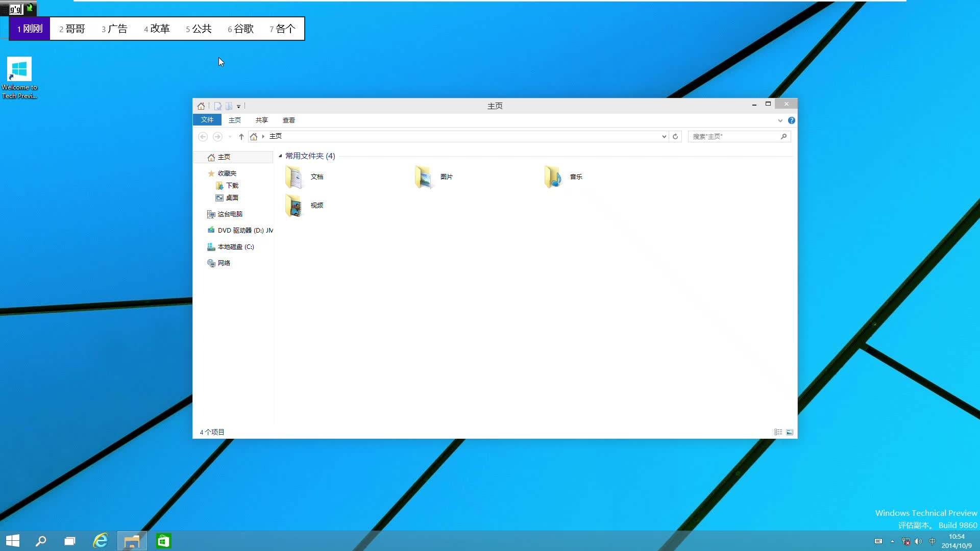Select the 查看 tab
The height and width of the screenshot is (551, 980).
pyautogui.click(x=288, y=120)
